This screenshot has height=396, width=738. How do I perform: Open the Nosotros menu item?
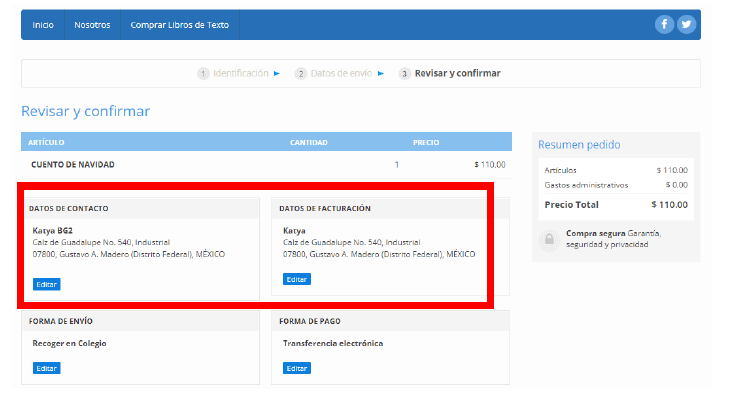click(x=92, y=25)
